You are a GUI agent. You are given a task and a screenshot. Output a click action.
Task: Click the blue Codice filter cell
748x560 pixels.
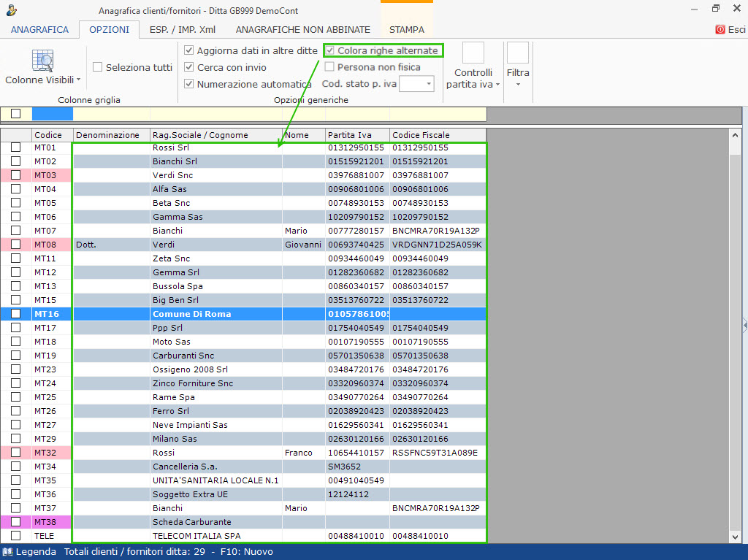tap(53, 113)
